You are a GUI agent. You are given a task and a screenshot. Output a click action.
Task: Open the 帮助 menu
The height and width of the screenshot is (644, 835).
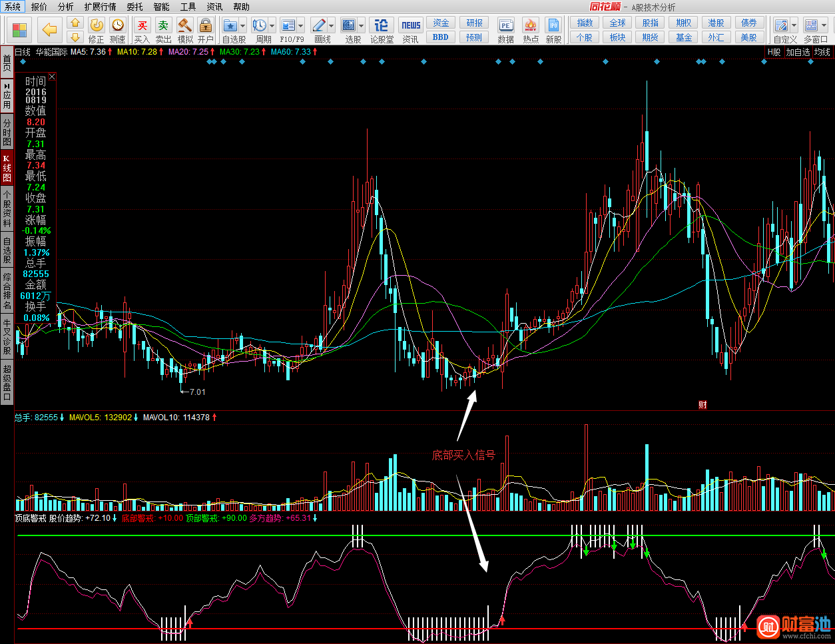[241, 7]
